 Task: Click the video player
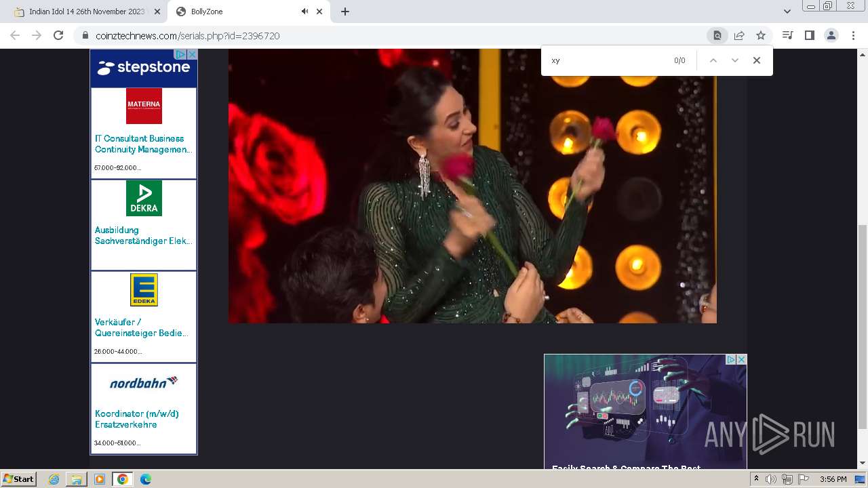[x=472, y=186]
